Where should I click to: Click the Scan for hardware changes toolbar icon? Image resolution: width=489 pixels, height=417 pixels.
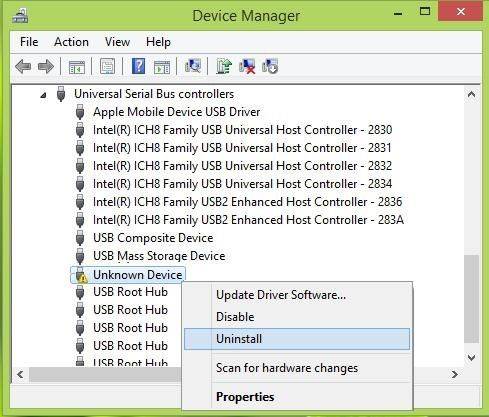193,66
